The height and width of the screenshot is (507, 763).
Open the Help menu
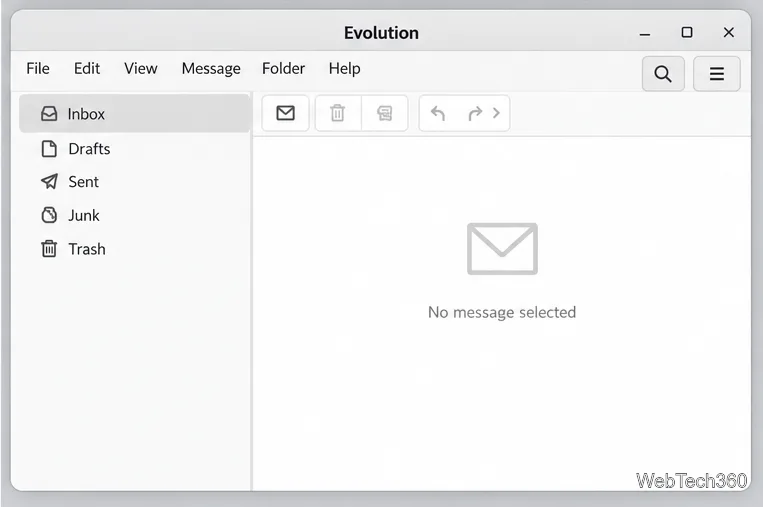coord(345,69)
